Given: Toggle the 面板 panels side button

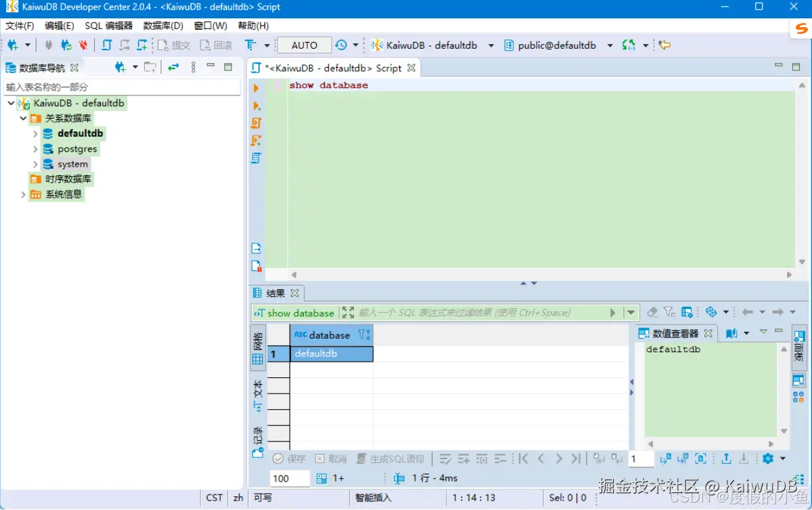Looking at the screenshot, I should pos(799,346).
